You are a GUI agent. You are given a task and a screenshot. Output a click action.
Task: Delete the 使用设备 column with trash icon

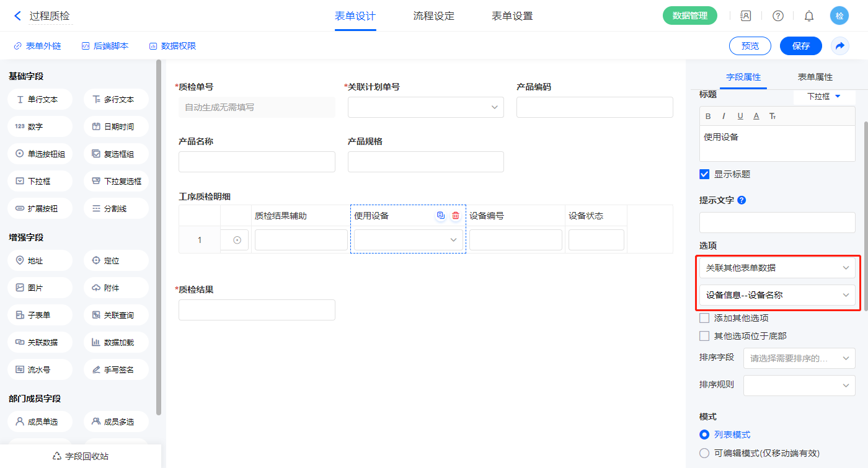[456, 216]
